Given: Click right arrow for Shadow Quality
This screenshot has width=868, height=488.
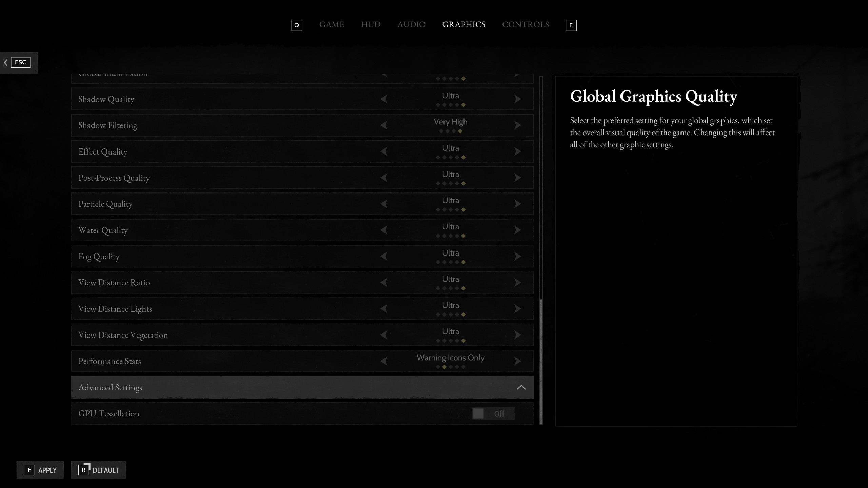Looking at the screenshot, I should point(517,99).
